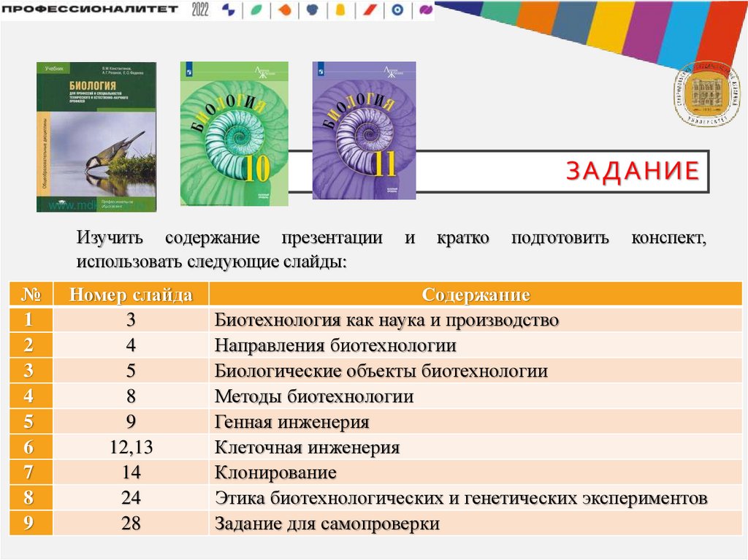The width and height of the screenshot is (748, 560).
Task: Click the blue pinwheel icon in the logo strip
Action: point(229,10)
